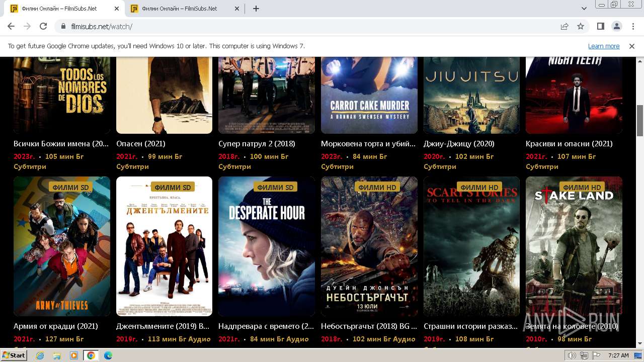Image resolution: width=644 pixels, height=362 pixels.
Task: Share this page via share icon
Action: [x=565, y=26]
